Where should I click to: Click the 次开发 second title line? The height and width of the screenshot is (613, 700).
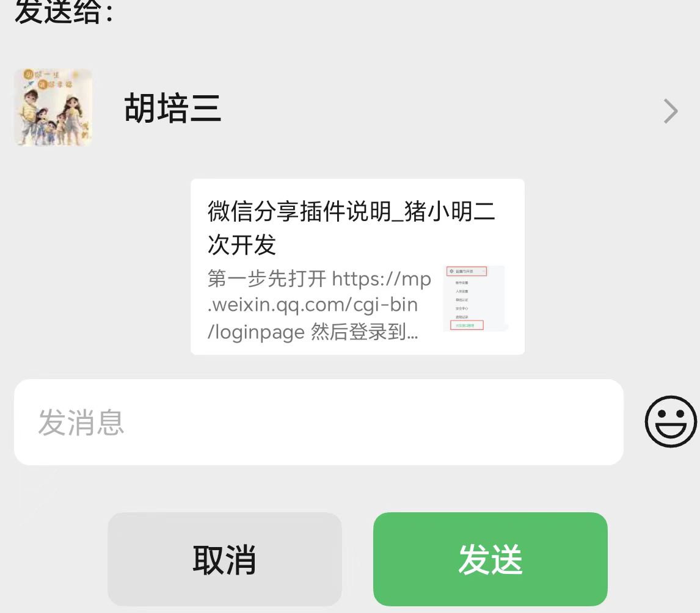tap(241, 244)
